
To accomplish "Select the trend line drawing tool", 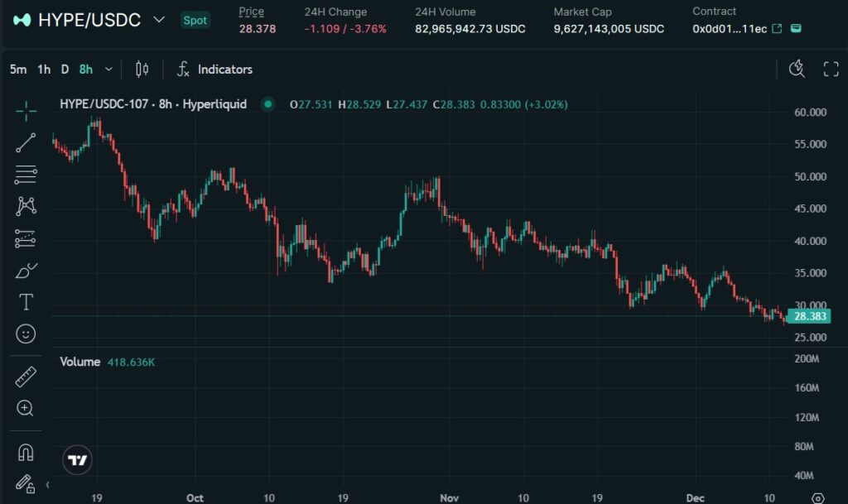I will pos(26,142).
